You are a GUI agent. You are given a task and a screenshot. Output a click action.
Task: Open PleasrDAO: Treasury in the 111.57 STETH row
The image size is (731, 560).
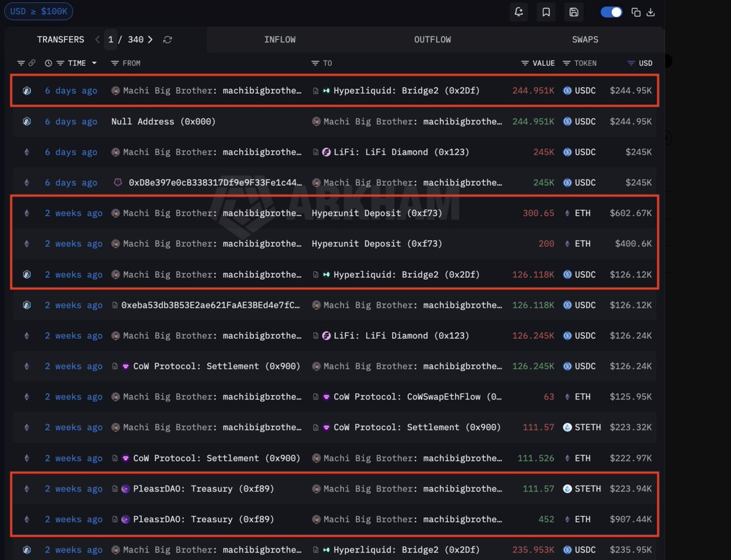click(203, 489)
